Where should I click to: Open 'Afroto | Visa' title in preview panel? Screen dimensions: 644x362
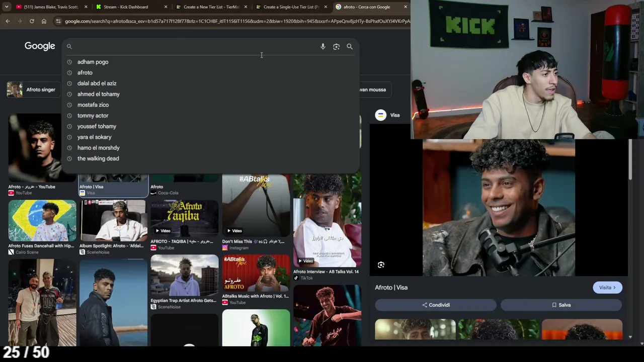391,288
